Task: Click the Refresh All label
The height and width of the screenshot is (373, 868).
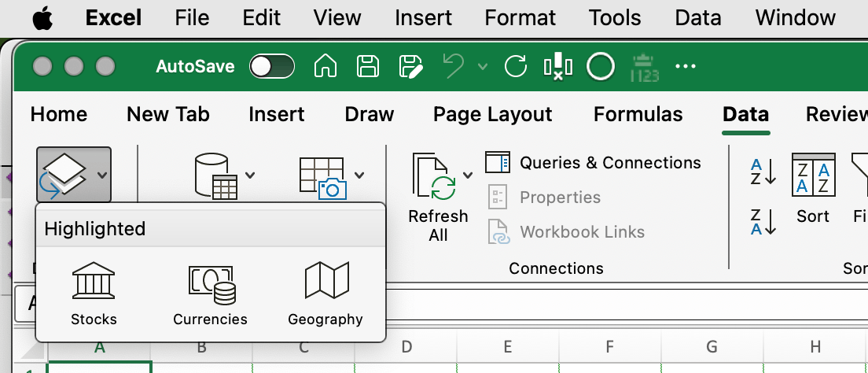Action: (x=438, y=225)
